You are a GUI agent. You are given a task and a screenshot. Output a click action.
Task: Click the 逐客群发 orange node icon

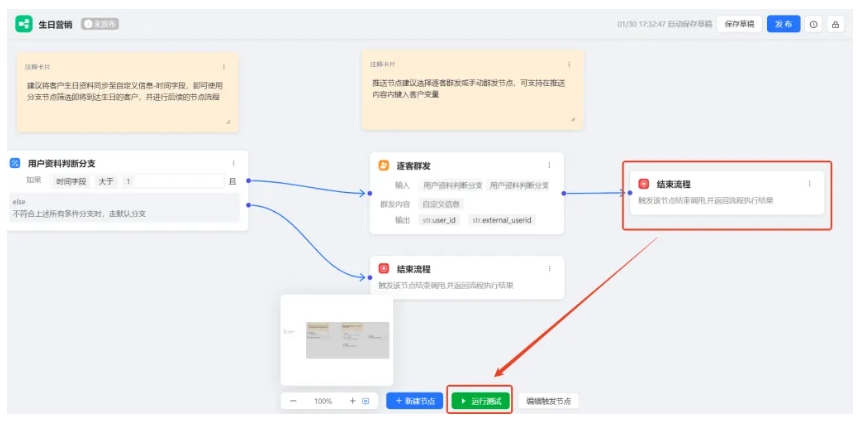coord(384,165)
